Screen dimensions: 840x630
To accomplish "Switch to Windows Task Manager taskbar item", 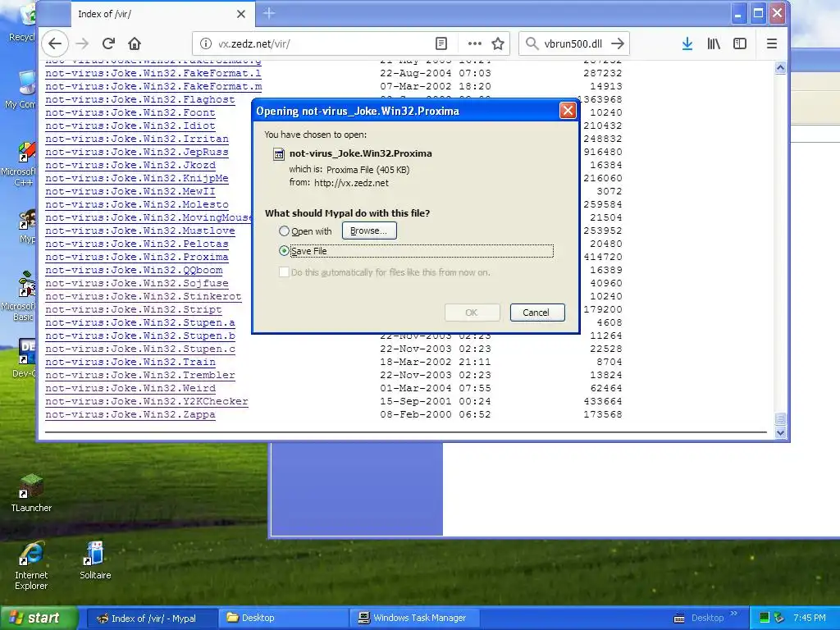I will pos(414,619).
